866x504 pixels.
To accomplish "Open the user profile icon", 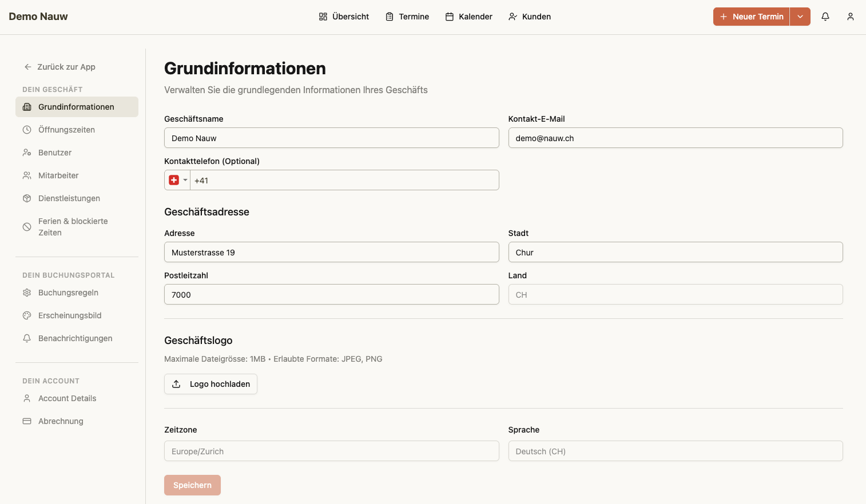I will (851, 17).
